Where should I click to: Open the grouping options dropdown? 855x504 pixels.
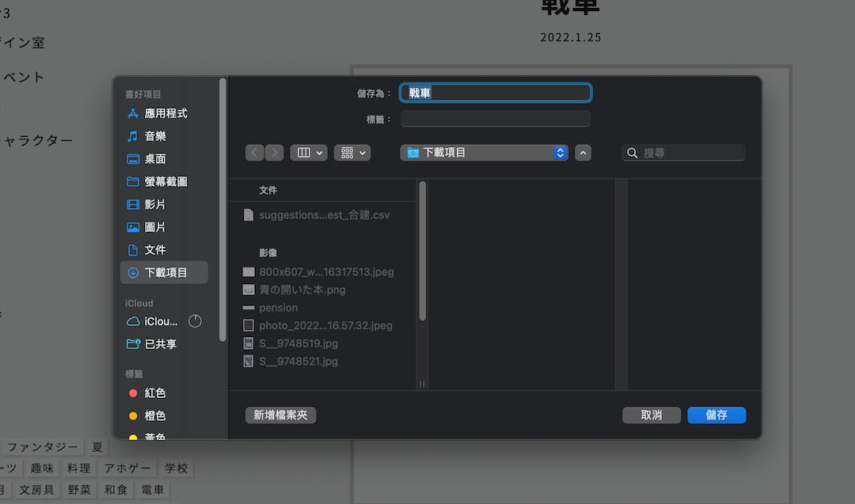[352, 153]
